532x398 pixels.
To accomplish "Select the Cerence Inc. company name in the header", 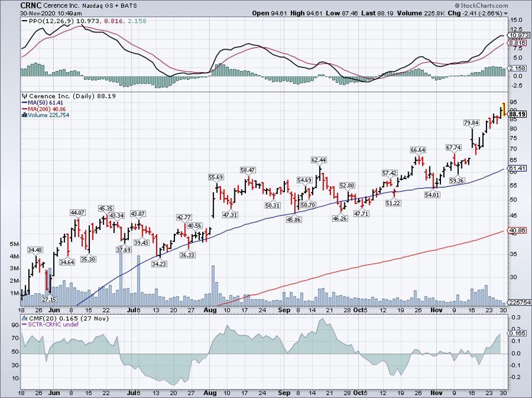I will click(x=62, y=6).
